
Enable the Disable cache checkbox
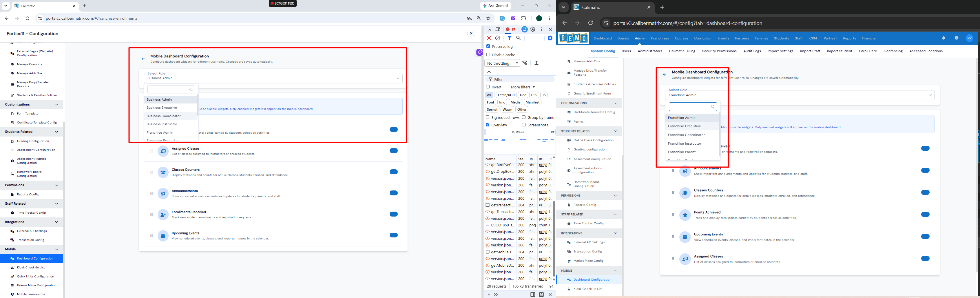pos(488,55)
